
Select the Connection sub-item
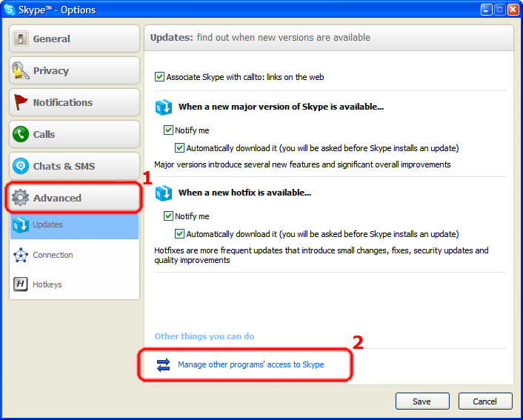74,255
